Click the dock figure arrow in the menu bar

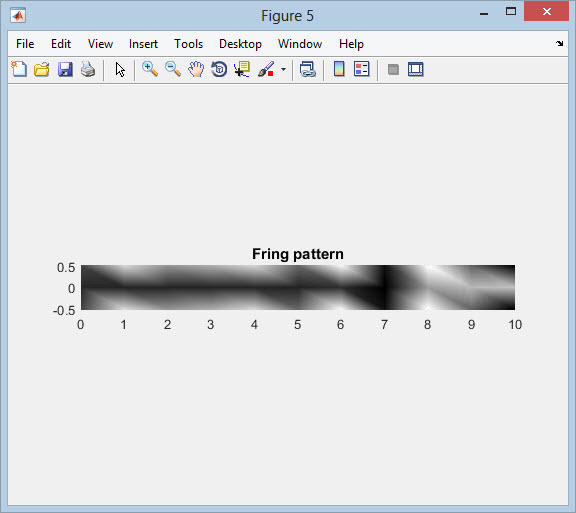pos(559,43)
